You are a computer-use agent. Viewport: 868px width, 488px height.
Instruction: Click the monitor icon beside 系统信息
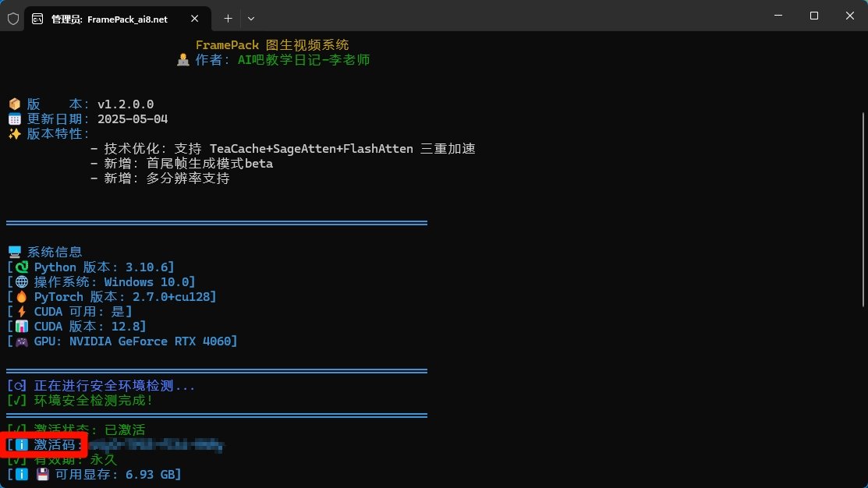[14, 251]
